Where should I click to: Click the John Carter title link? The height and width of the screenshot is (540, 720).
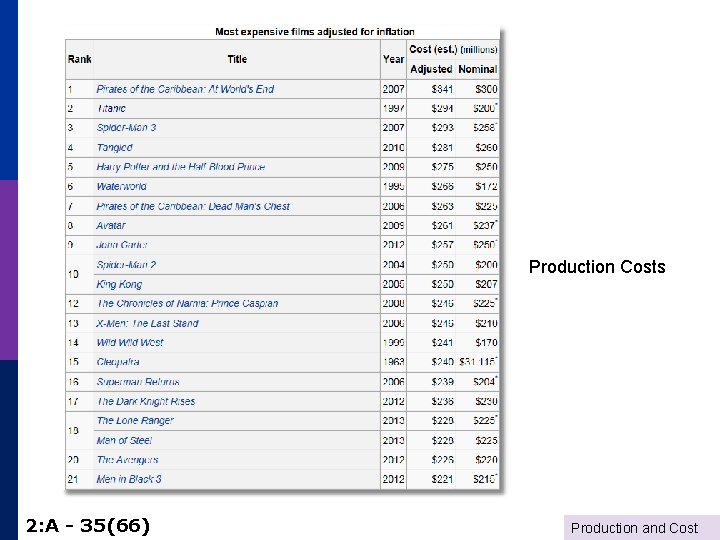tap(121, 245)
